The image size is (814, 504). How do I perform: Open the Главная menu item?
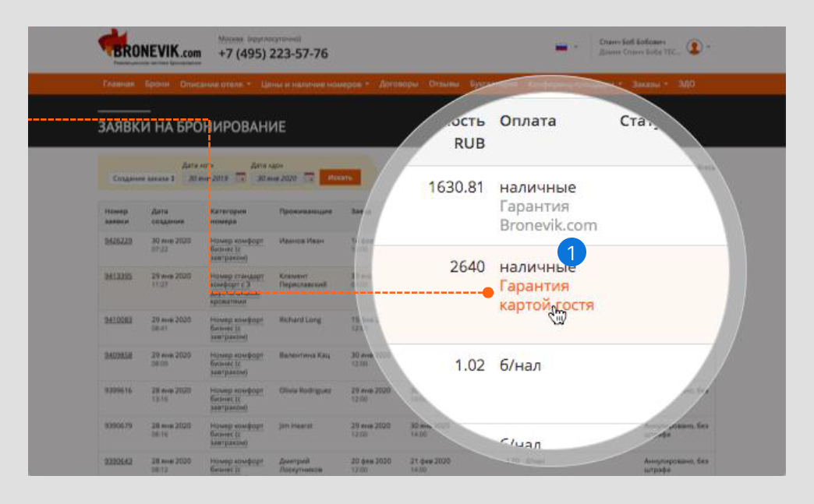click(119, 83)
